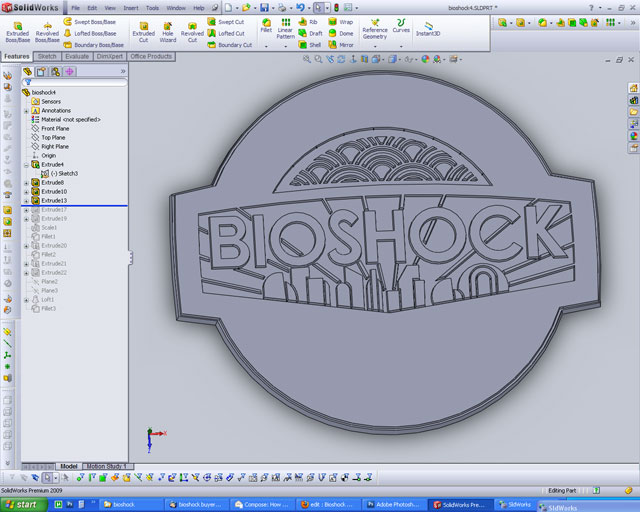640x512 pixels.
Task: Open the Fillet dropdown arrow
Action: (x=266, y=46)
